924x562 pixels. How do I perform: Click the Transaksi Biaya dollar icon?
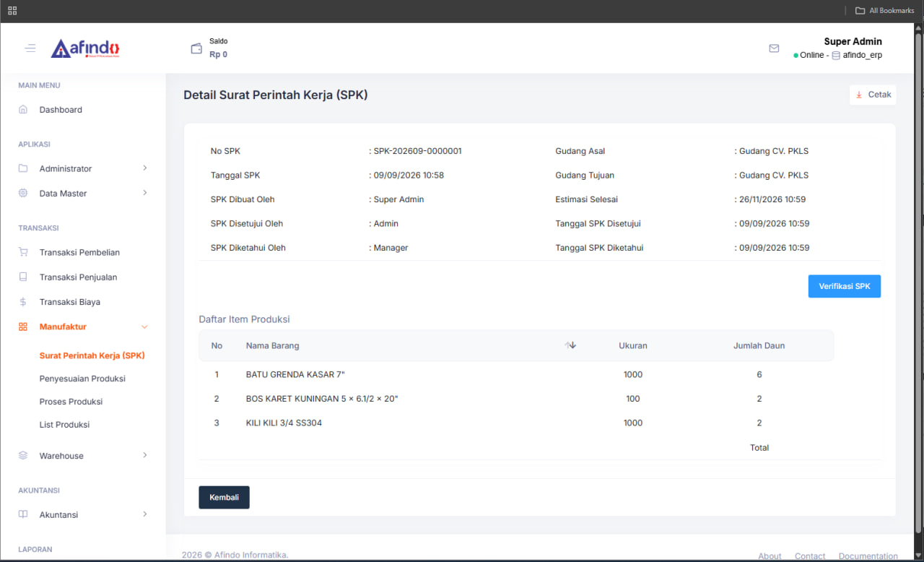23,302
